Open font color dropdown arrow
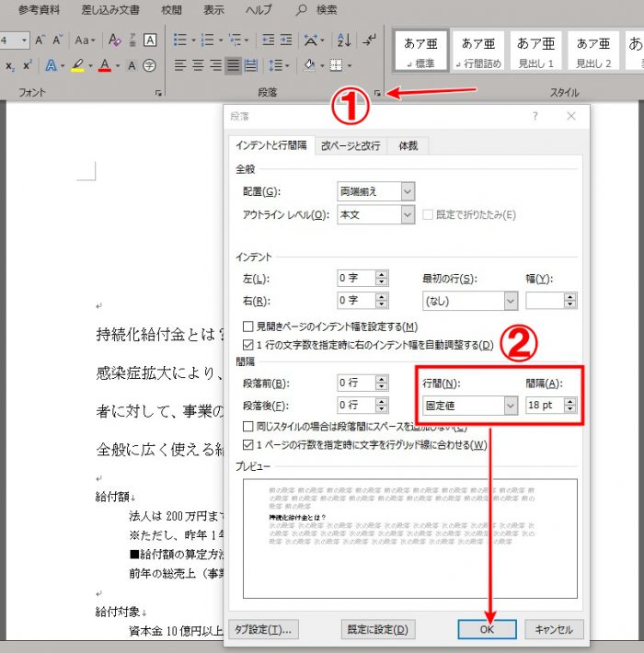The image size is (644, 653). [x=118, y=66]
